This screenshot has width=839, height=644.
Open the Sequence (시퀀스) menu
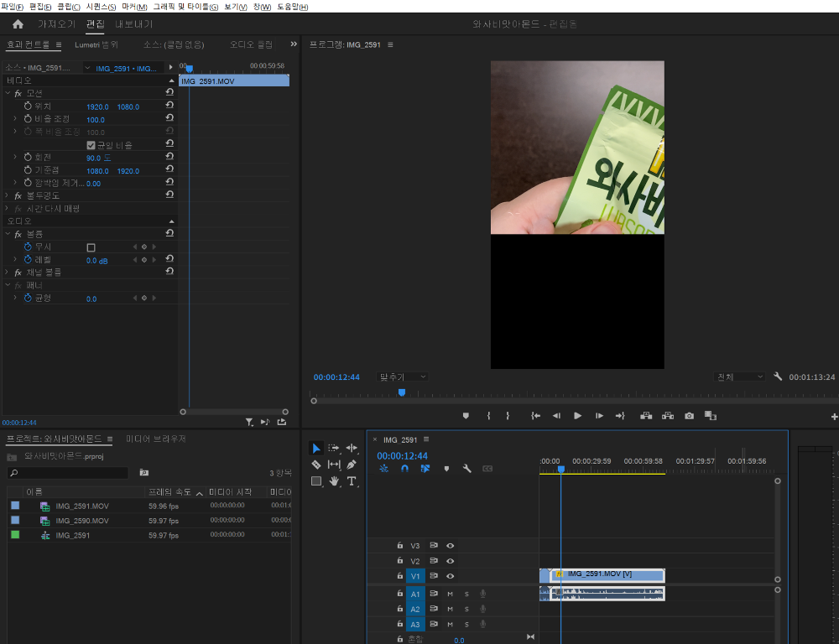point(101,7)
